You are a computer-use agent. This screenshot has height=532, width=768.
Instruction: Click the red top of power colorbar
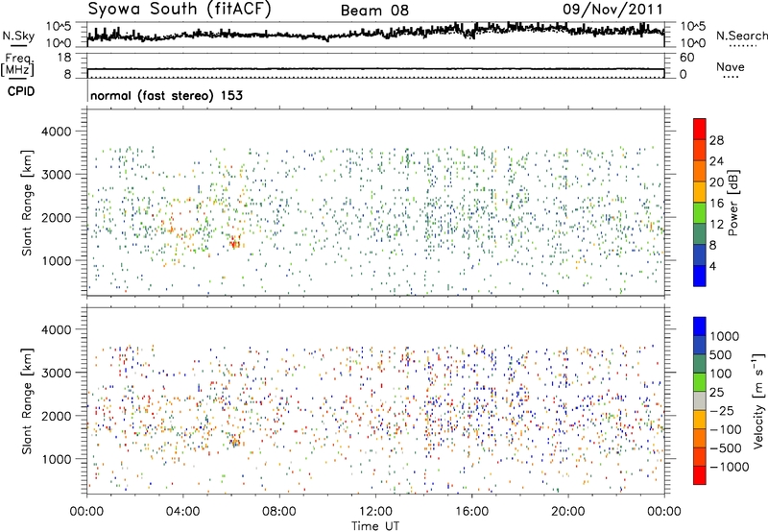[x=700, y=129]
